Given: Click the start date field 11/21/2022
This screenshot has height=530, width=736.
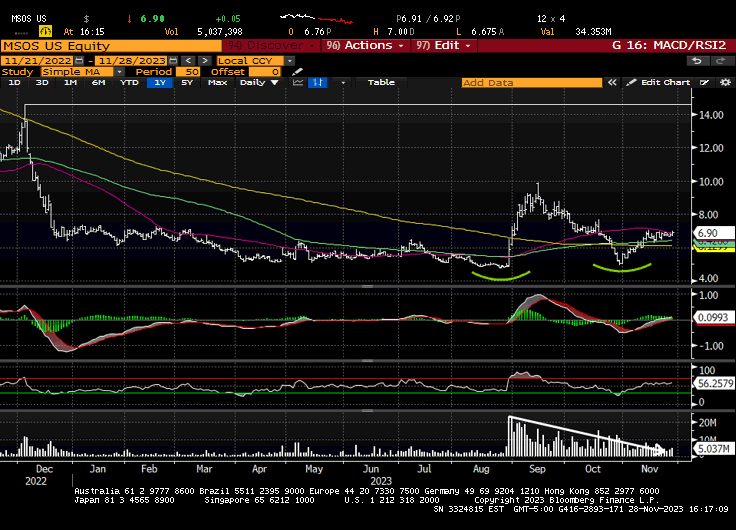Looking at the screenshot, I should coord(38,61).
